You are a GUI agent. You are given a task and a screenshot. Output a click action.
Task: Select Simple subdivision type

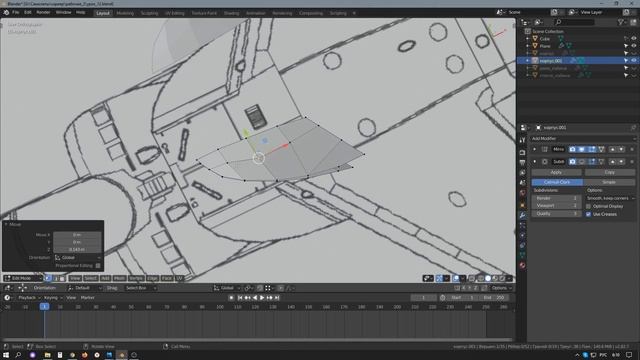pos(609,182)
